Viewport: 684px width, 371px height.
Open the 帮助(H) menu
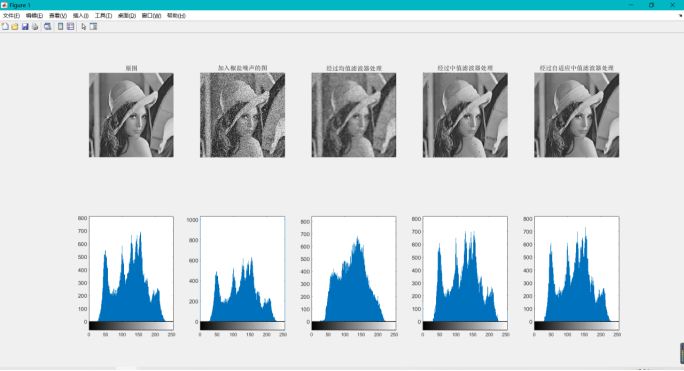click(176, 16)
